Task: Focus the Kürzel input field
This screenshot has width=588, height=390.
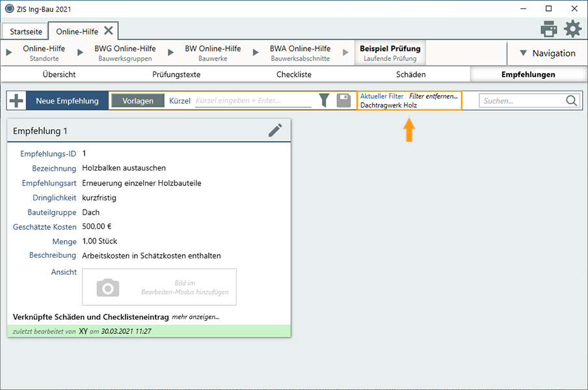Action: click(253, 101)
